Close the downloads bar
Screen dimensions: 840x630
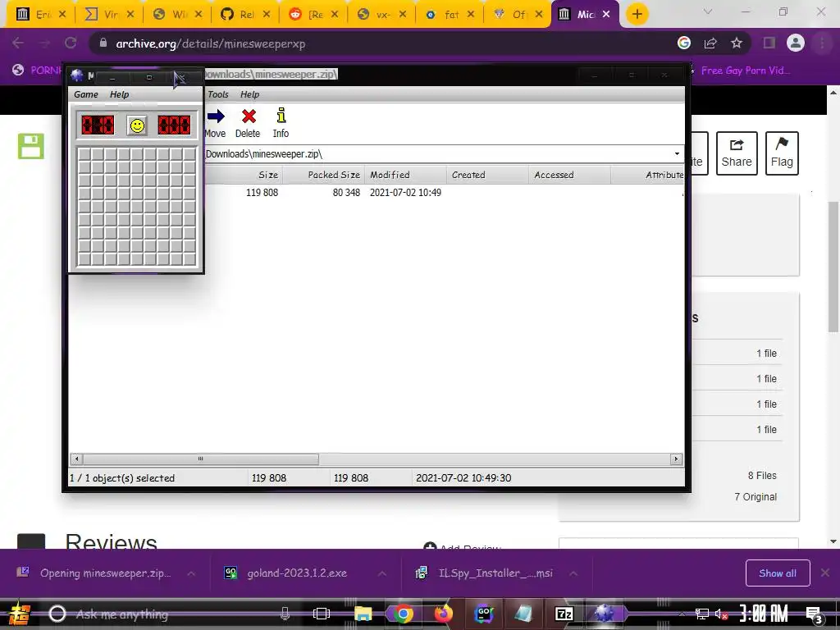tap(825, 573)
